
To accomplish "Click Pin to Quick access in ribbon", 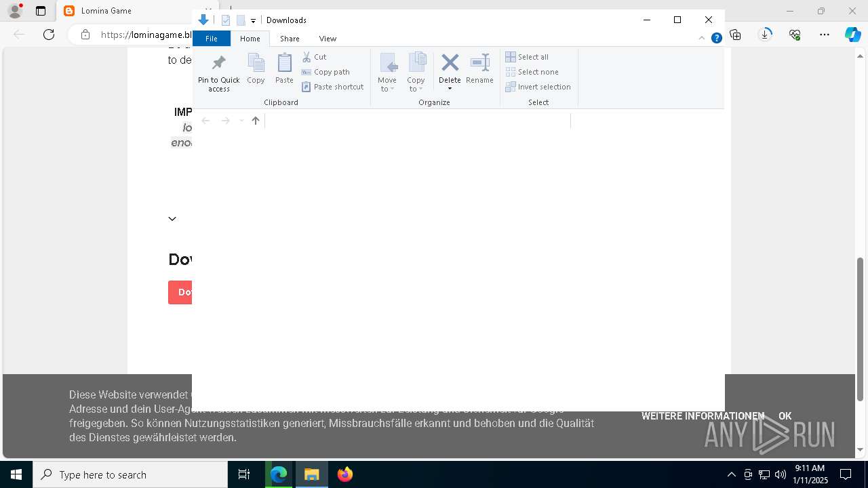I will 218,73.
